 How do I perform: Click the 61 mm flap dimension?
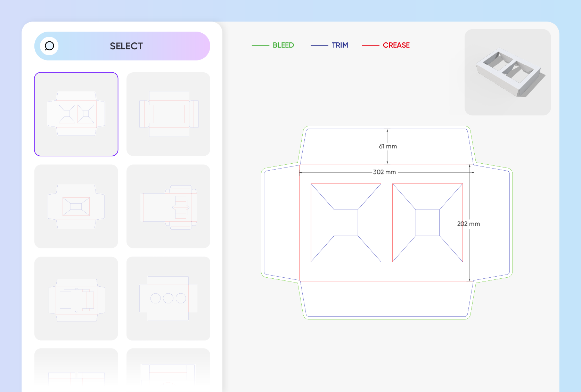point(388,146)
